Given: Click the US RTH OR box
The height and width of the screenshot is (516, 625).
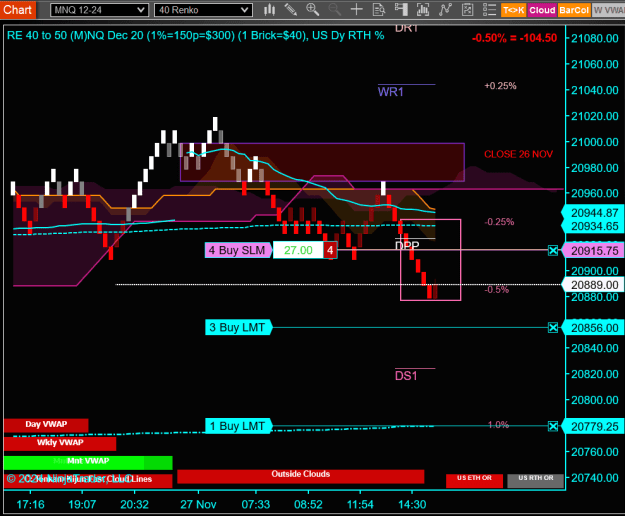Looking at the screenshot, I should click(536, 481).
